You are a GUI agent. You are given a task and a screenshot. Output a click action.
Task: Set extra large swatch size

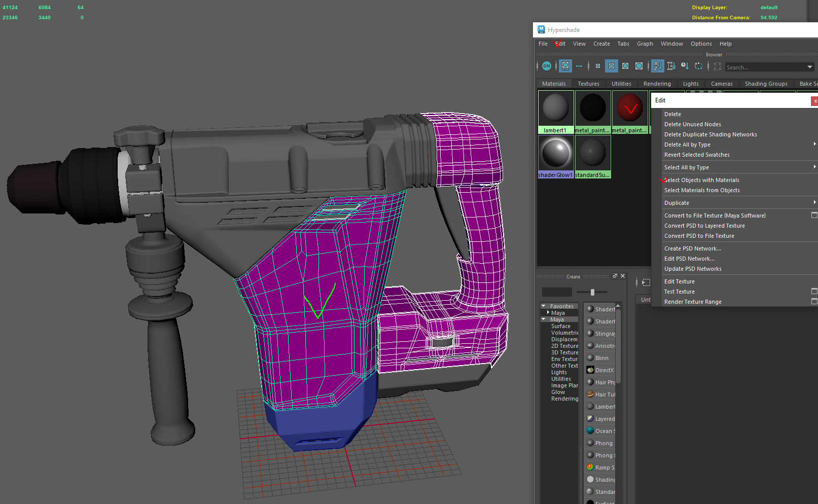point(639,66)
